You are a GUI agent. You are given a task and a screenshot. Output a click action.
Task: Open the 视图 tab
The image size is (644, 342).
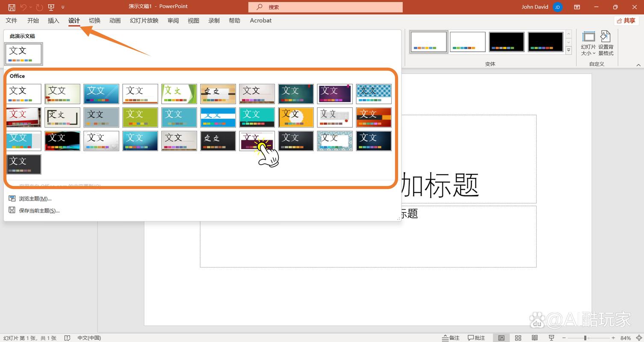194,21
